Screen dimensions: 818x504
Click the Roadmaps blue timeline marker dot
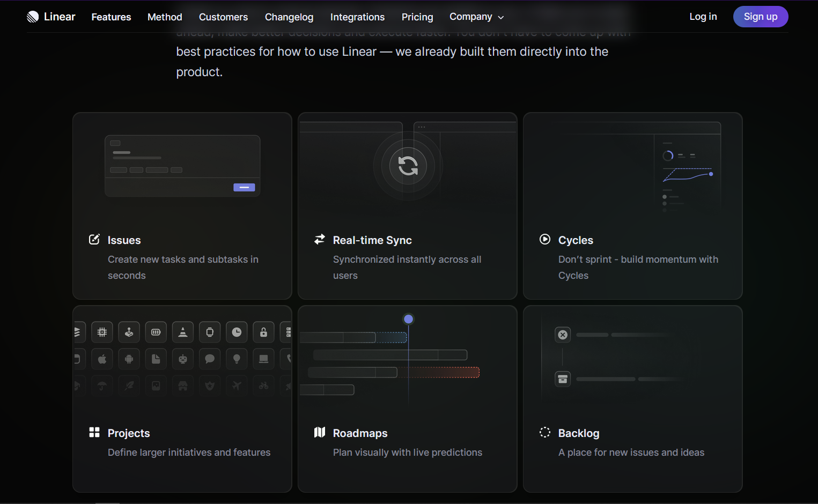[x=408, y=319]
